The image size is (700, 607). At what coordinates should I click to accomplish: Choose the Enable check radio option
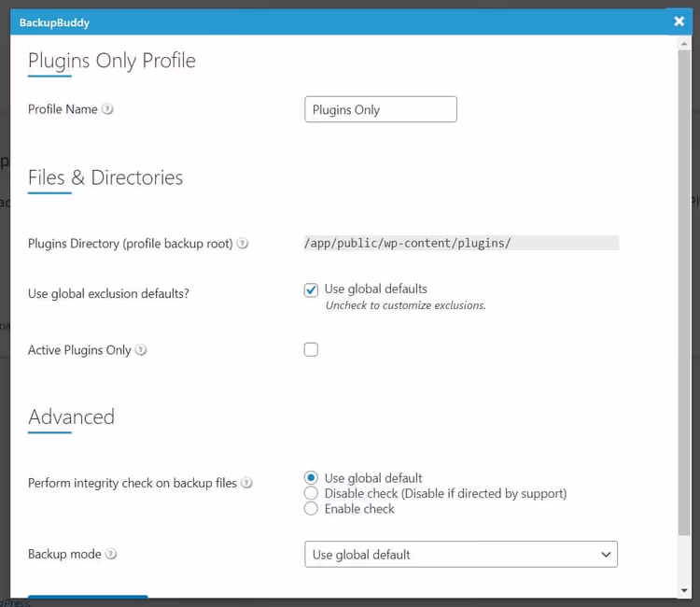[311, 508]
